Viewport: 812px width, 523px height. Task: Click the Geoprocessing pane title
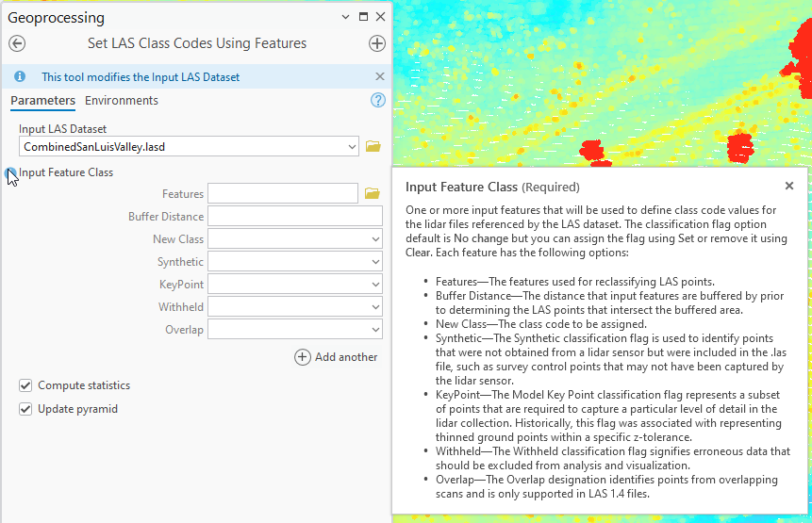56,18
